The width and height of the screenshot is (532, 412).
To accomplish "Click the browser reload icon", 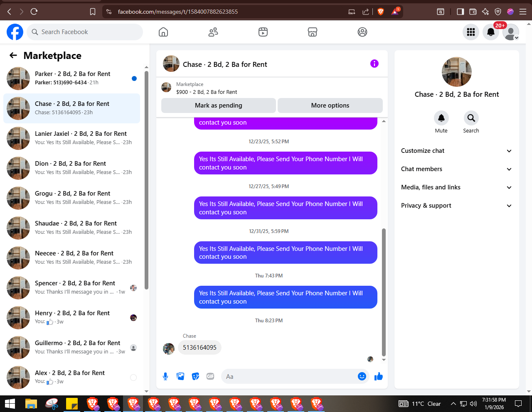I will [34, 12].
